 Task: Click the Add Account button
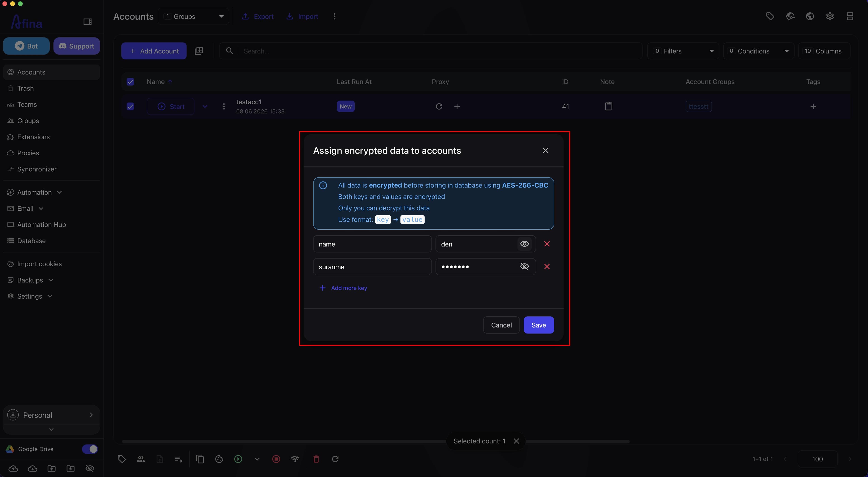tap(154, 51)
